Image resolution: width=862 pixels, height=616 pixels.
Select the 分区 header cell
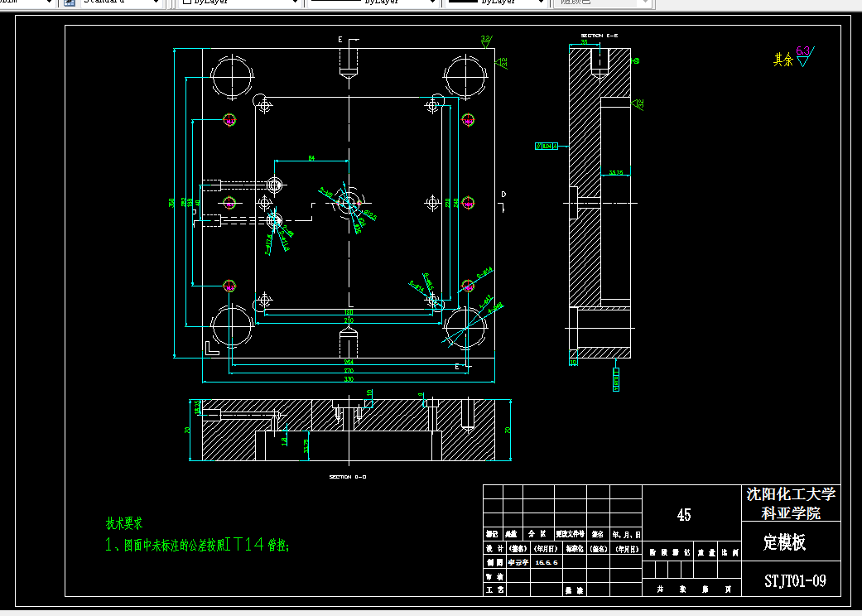(x=537, y=534)
